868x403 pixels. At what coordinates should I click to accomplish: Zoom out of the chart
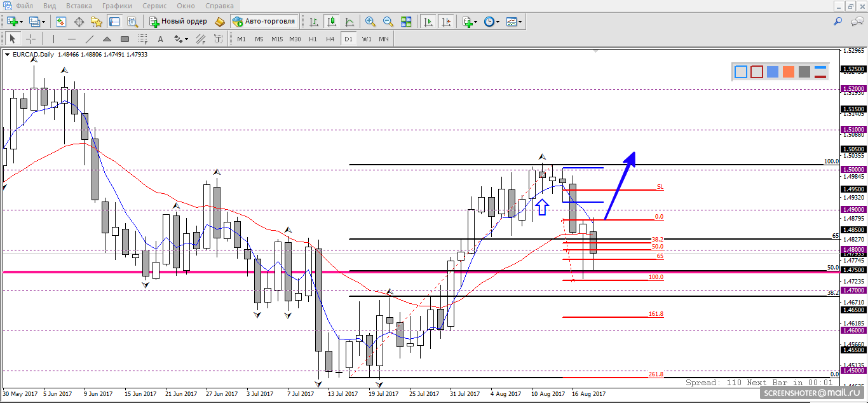[x=388, y=22]
